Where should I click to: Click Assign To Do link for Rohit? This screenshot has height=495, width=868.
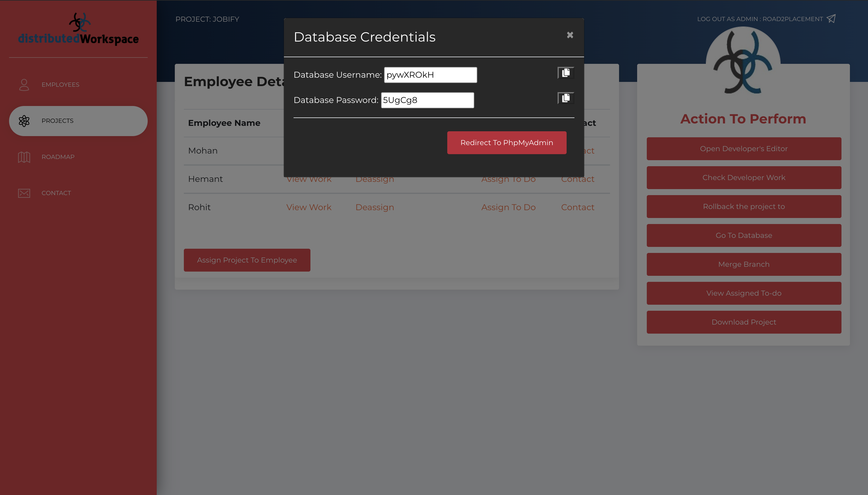click(508, 207)
